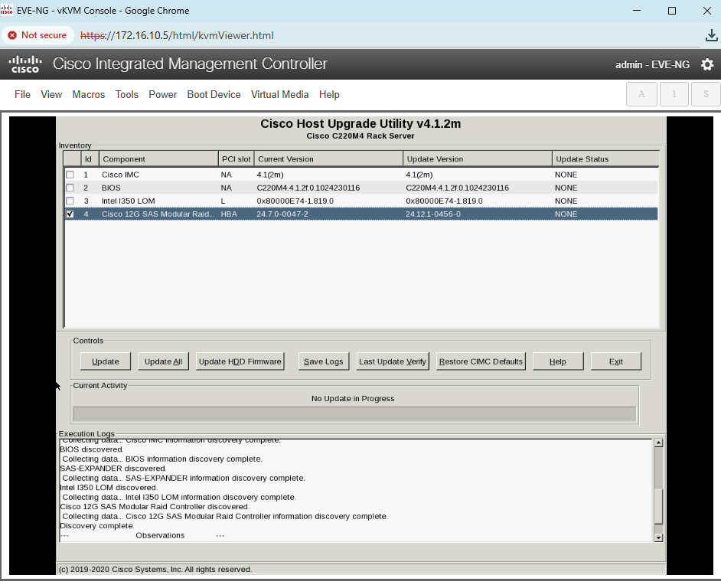Click Restore CIMC Defaults button
721x588 pixels.
(481, 361)
